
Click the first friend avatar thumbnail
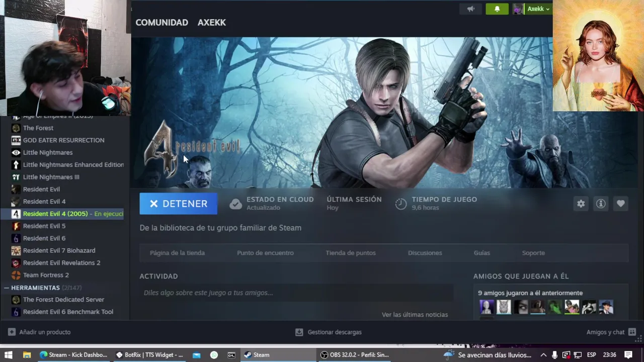pos(487,307)
